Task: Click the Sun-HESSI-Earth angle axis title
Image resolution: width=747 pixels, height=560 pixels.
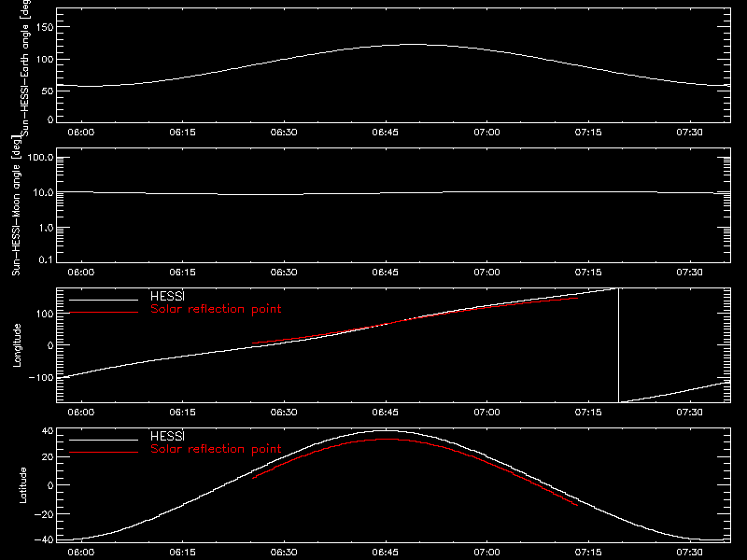Action: point(25,67)
